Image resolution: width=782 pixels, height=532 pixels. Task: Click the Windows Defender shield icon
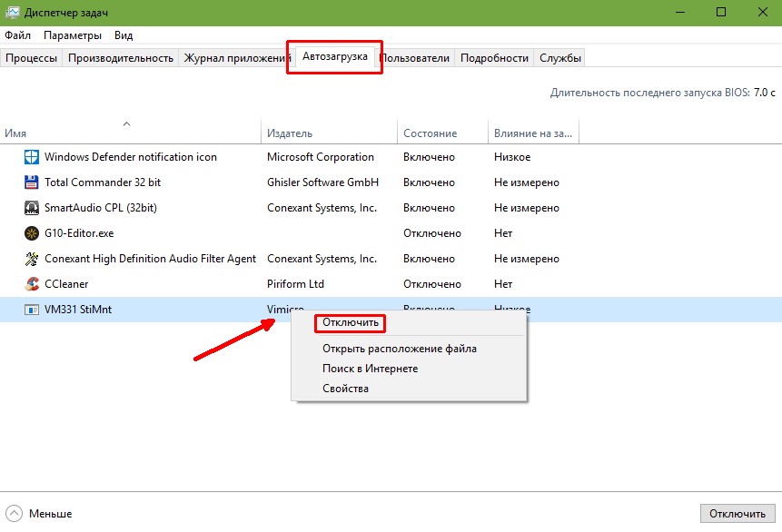tap(32, 157)
